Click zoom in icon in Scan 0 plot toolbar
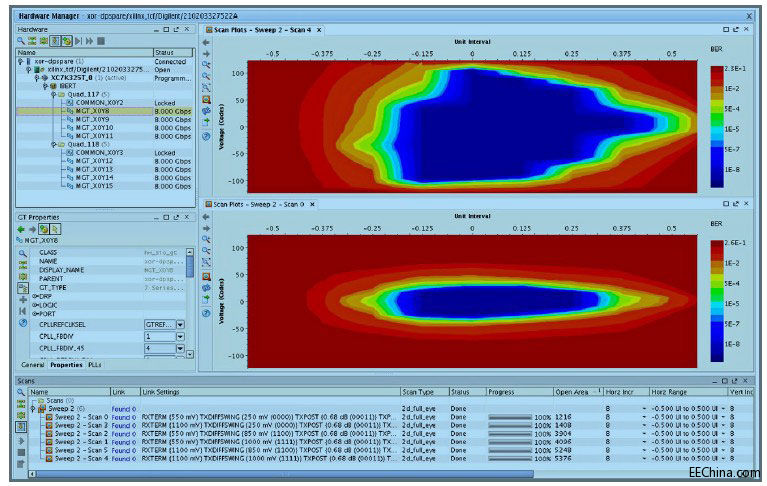 (x=206, y=240)
